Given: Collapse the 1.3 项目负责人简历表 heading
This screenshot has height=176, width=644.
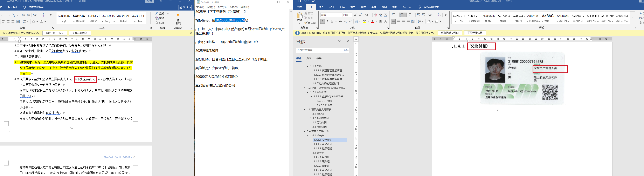Looking at the screenshot, I should (305, 109).
